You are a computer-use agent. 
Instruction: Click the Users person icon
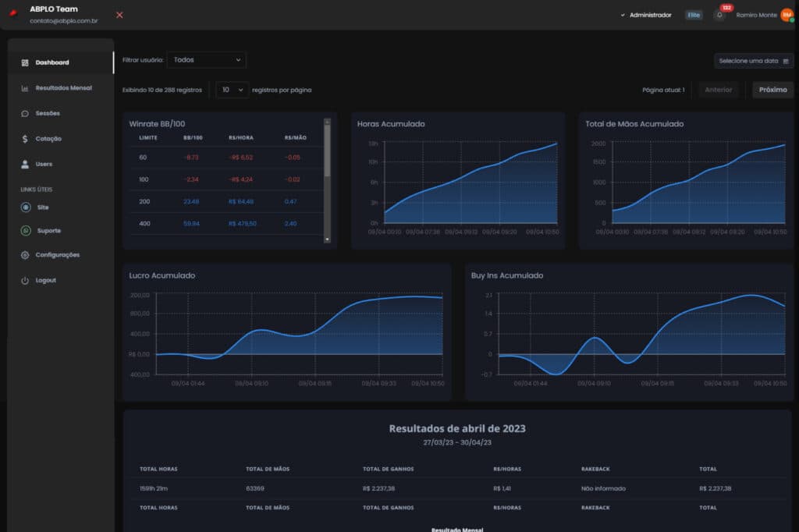coord(25,165)
